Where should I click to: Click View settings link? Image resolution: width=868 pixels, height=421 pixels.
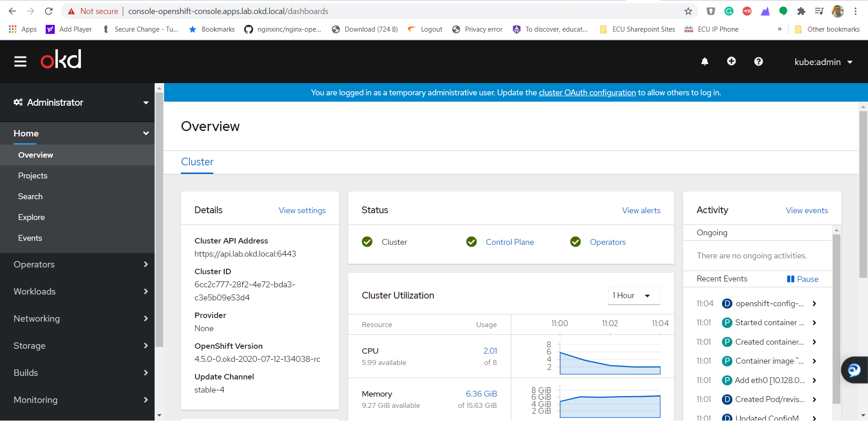[302, 210]
